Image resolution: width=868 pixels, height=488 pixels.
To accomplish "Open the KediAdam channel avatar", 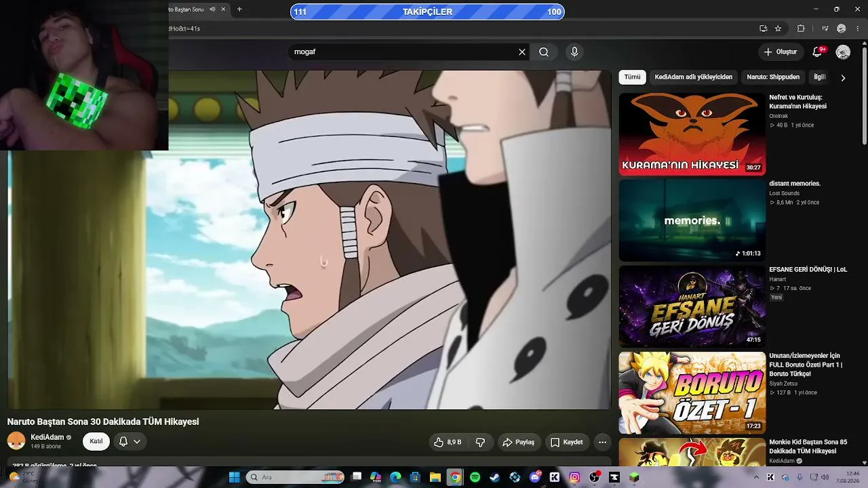I will 16,441.
